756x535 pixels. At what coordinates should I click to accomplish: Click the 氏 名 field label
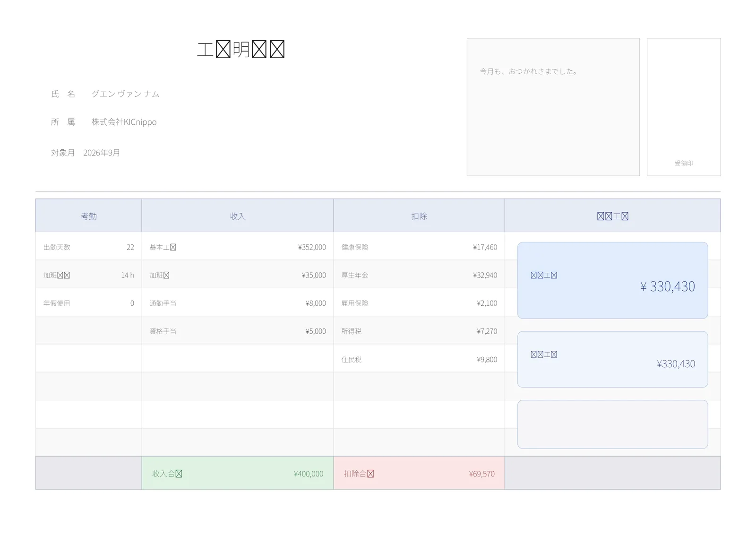[63, 94]
